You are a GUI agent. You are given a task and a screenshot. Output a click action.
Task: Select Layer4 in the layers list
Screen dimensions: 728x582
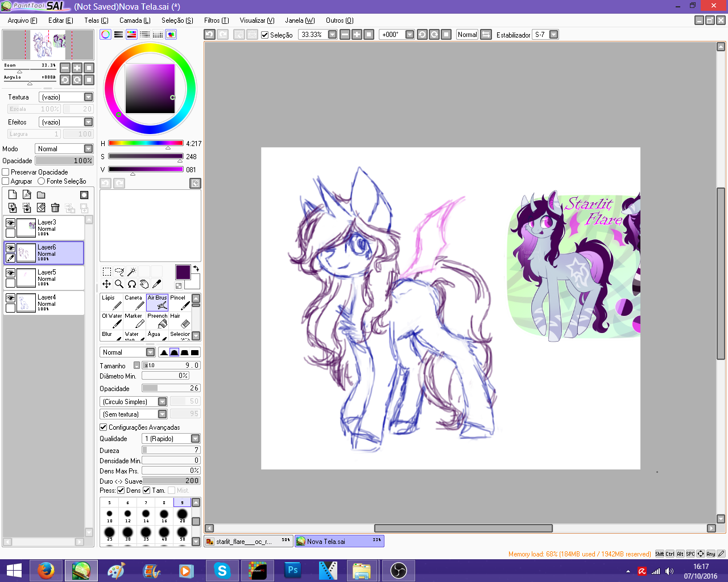(44, 303)
